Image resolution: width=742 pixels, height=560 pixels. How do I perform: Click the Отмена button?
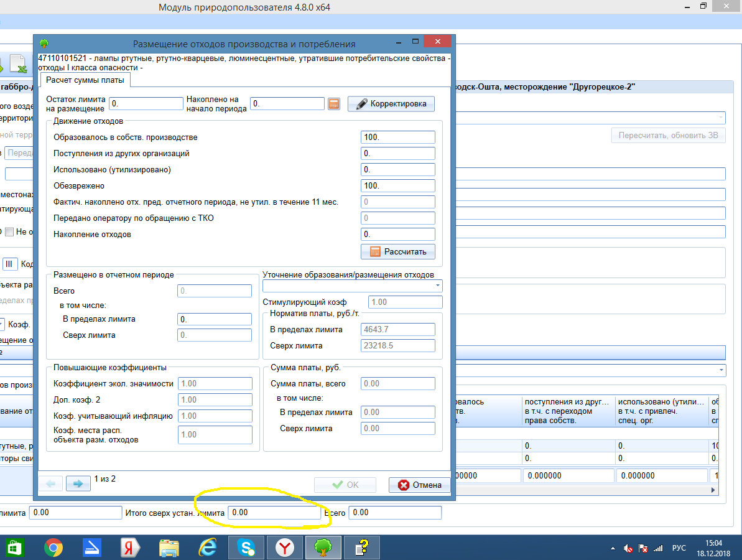click(x=419, y=485)
